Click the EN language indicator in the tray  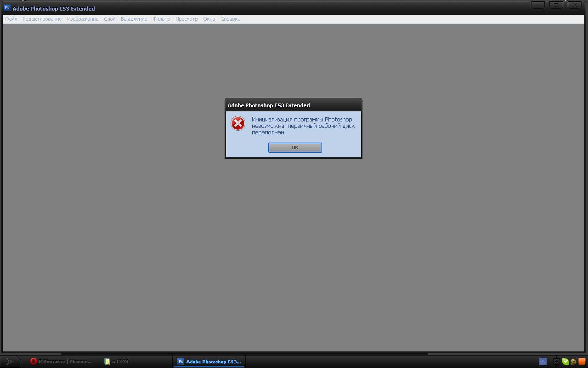click(543, 362)
